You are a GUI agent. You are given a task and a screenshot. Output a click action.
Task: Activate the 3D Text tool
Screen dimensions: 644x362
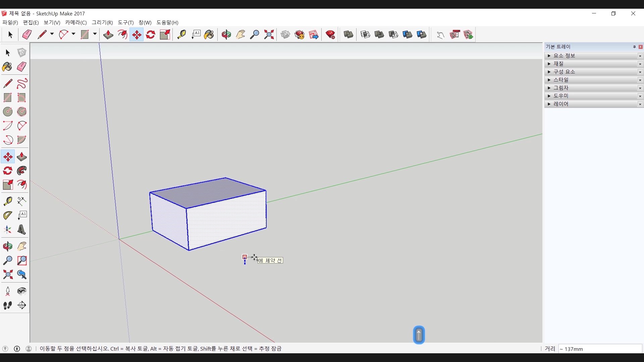pos(22,230)
